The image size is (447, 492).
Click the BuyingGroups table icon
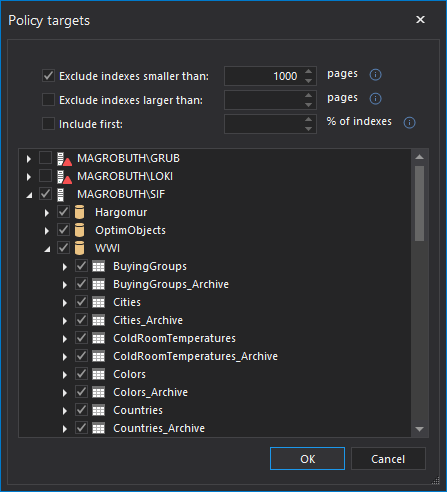click(98, 266)
